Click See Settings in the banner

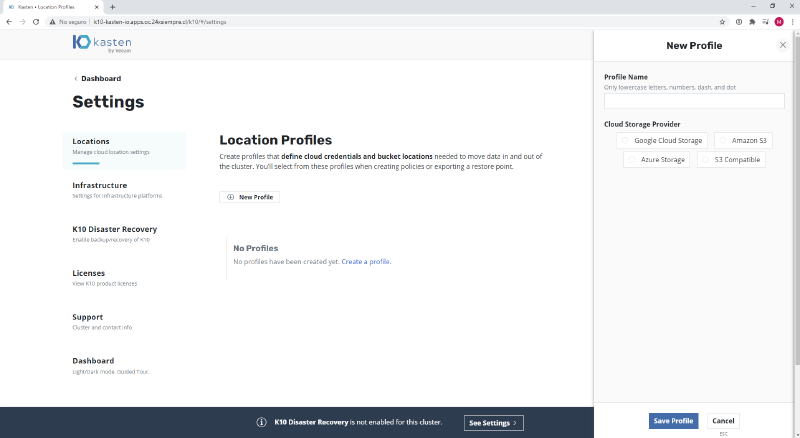[x=493, y=423]
